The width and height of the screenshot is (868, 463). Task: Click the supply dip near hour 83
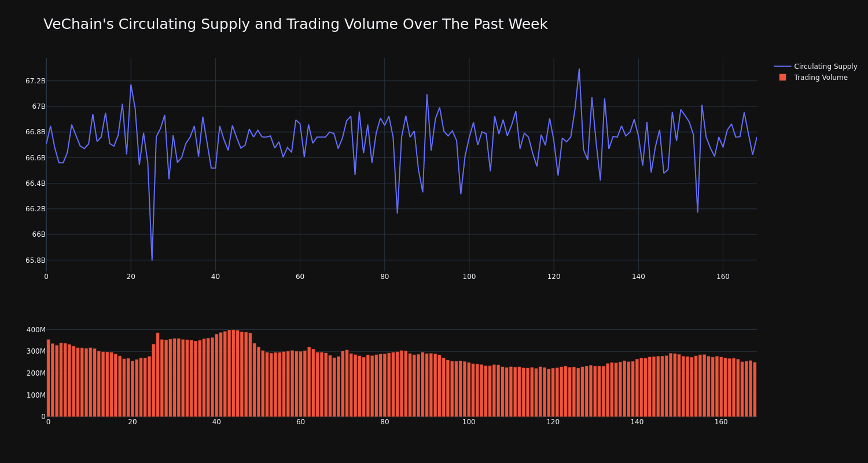pos(397,212)
